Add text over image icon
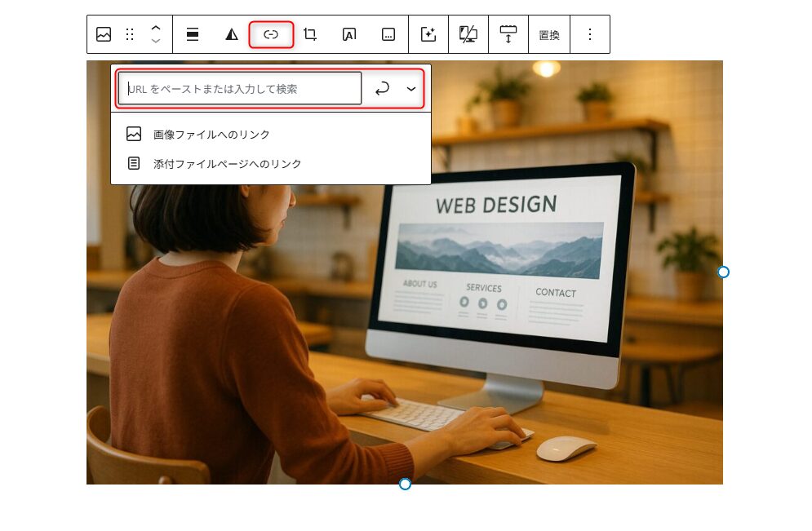Viewport: 812px width, 531px height. (349, 35)
